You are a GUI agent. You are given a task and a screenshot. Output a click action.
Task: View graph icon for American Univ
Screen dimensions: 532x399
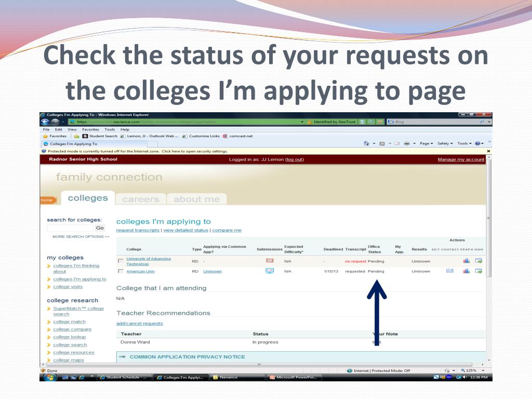point(467,271)
